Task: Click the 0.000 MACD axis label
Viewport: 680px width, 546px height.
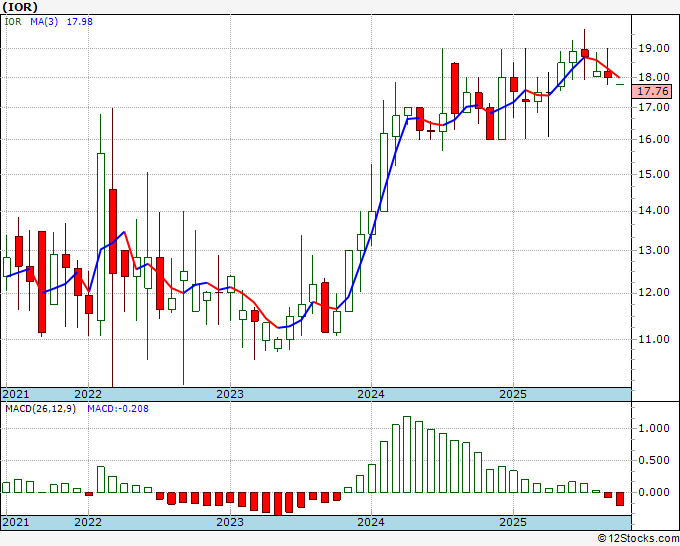Action: [654, 492]
